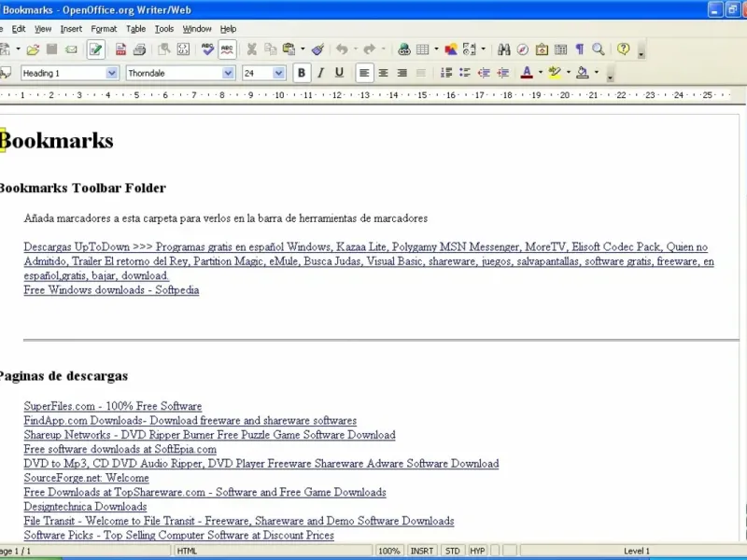Open the Tools menu
This screenshot has height=560, width=747.
[164, 29]
